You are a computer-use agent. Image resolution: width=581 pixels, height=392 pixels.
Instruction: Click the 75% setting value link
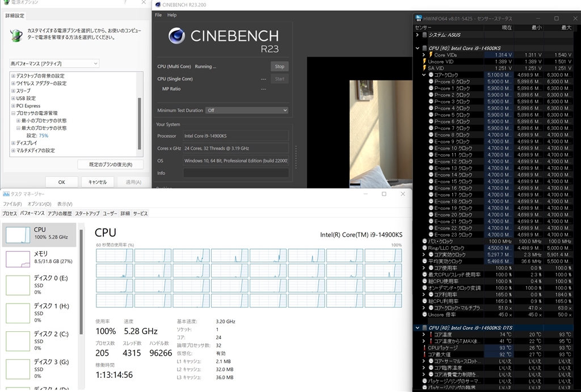[44, 136]
